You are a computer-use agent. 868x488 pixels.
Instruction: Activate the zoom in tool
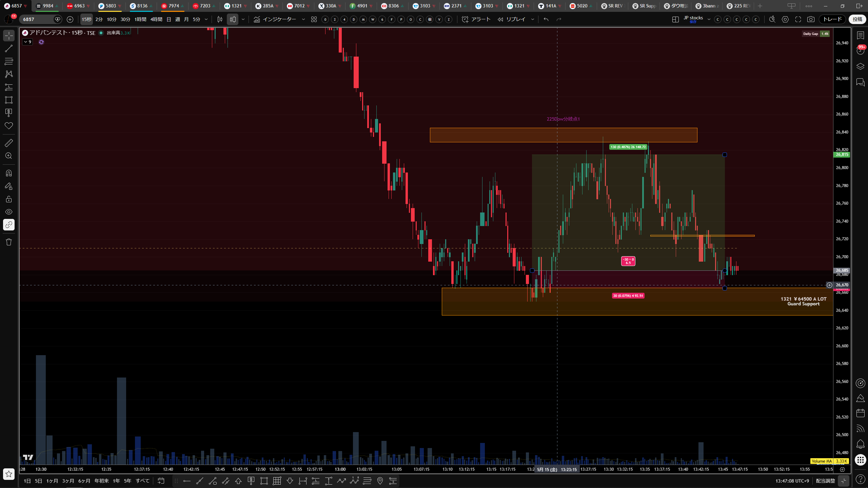coord(9,156)
